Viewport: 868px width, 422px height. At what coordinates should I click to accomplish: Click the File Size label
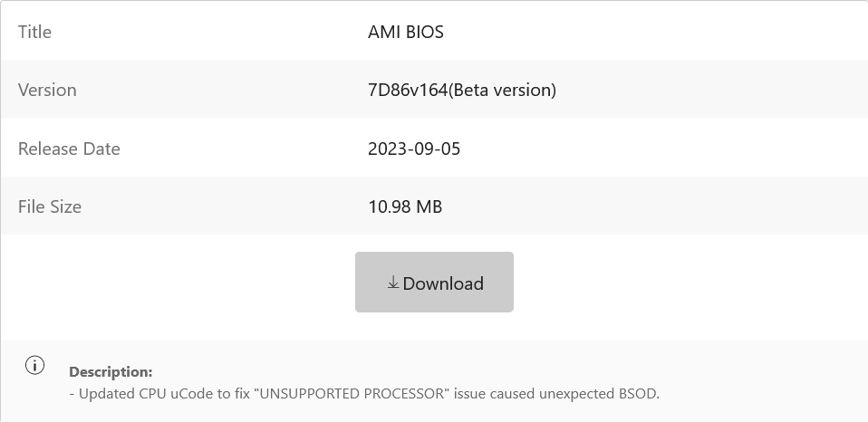50,206
